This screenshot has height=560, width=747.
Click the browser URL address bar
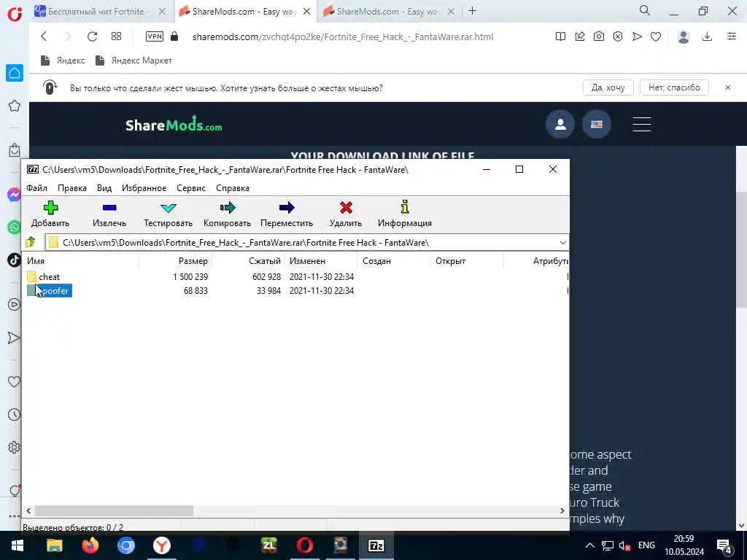343,36
